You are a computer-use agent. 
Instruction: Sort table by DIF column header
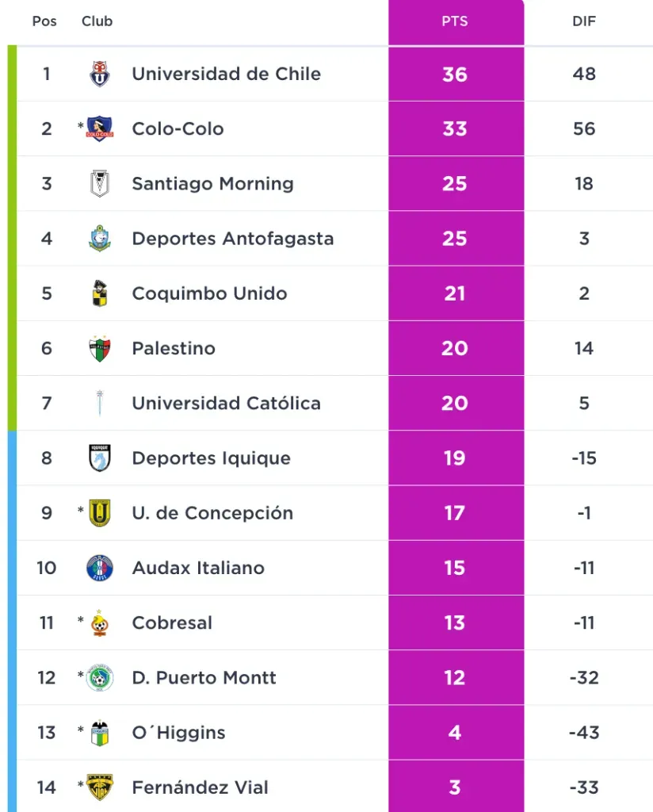point(584,21)
